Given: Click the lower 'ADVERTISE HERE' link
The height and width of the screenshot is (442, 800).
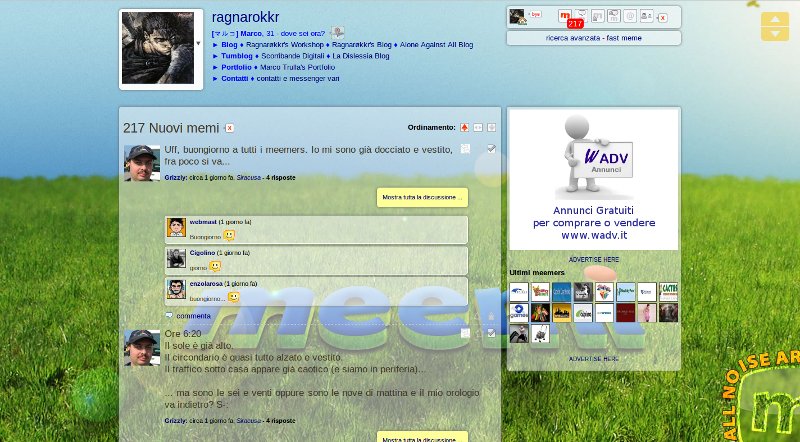Looking at the screenshot, I should 594,359.
